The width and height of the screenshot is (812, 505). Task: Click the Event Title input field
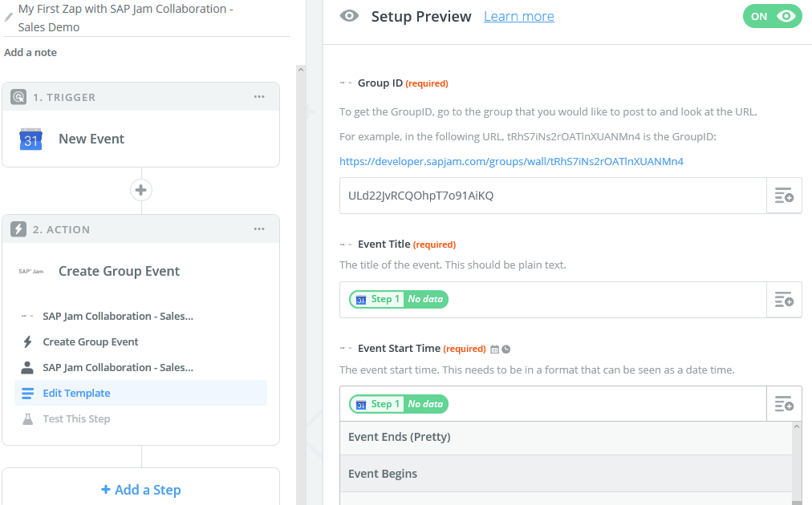553,300
